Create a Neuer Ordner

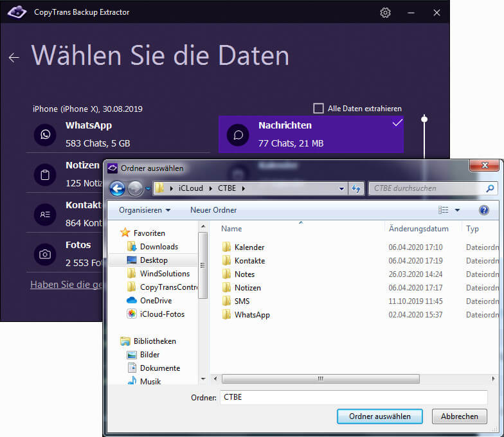coord(213,210)
